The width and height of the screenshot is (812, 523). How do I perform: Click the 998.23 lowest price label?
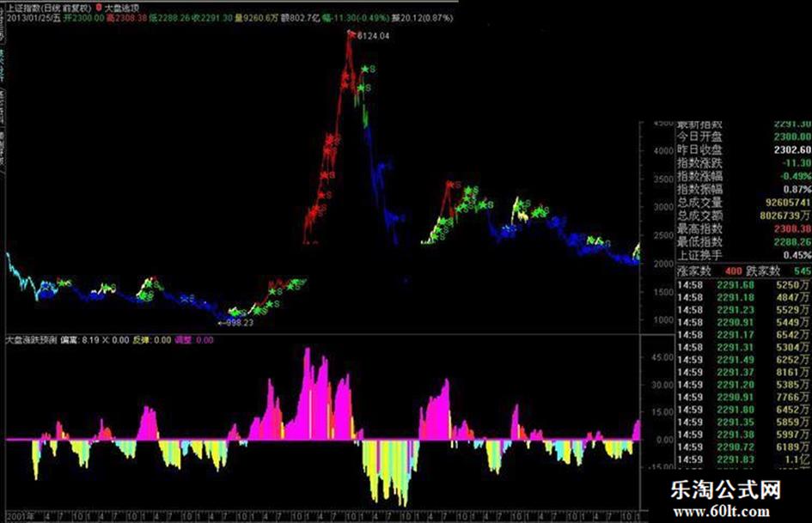click(240, 323)
